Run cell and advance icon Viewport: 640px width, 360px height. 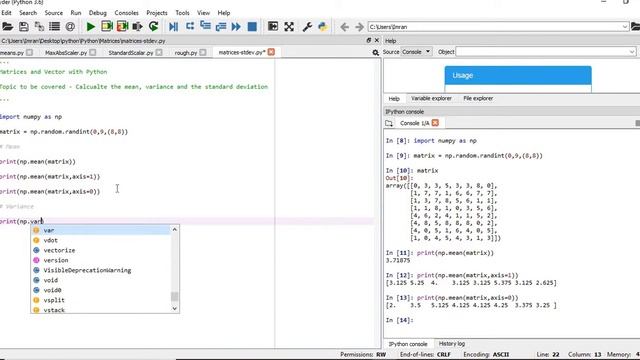122,27
